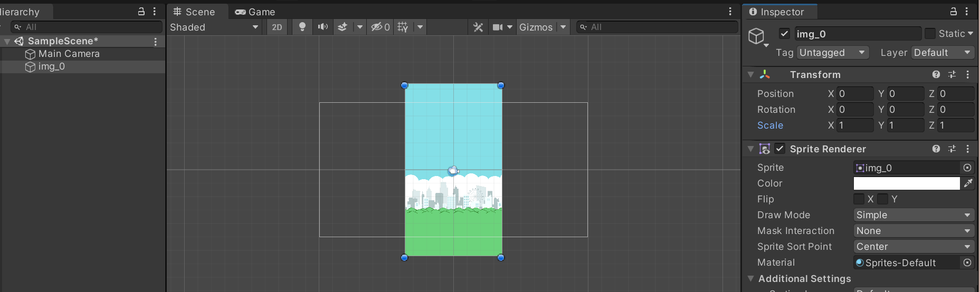Toggle the Static checkbox
The width and height of the screenshot is (980, 292).
[930, 34]
